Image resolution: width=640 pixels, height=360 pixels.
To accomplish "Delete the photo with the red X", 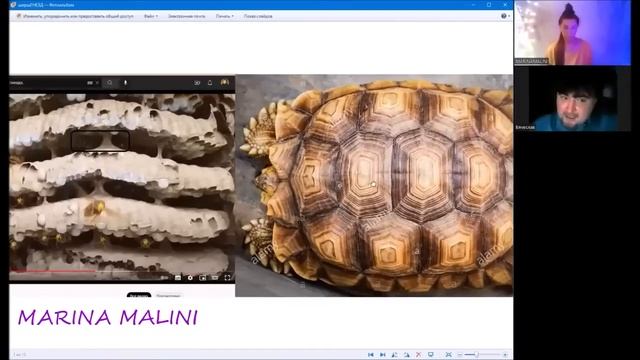I will [418, 355].
